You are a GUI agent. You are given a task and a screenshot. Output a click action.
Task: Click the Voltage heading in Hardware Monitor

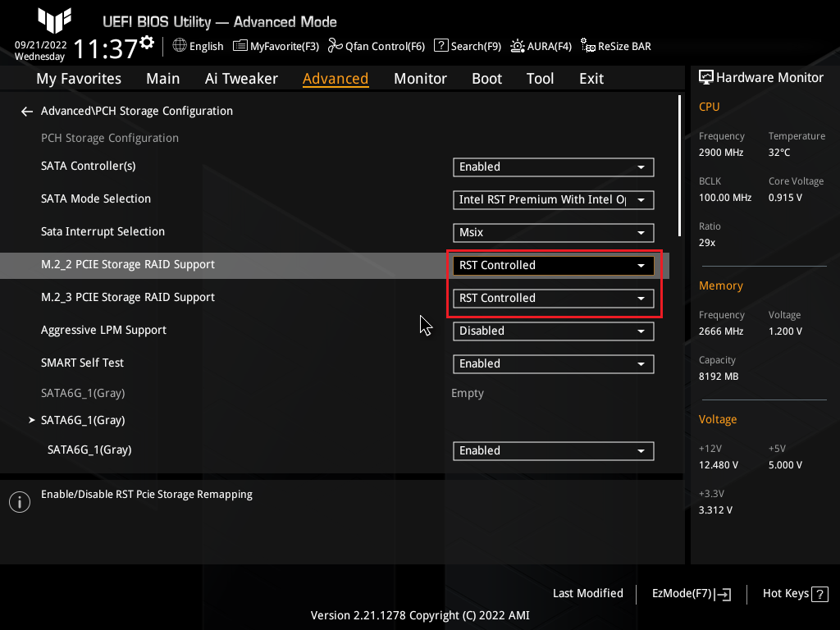(x=717, y=419)
